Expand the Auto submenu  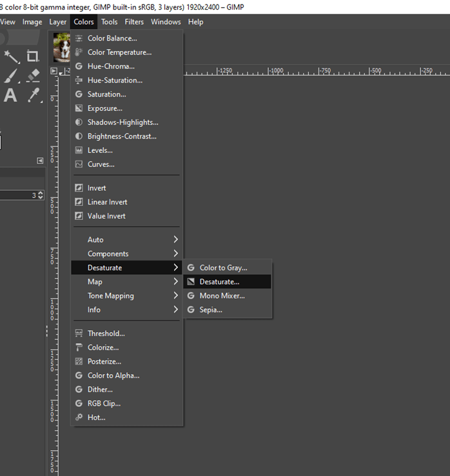[x=127, y=239]
